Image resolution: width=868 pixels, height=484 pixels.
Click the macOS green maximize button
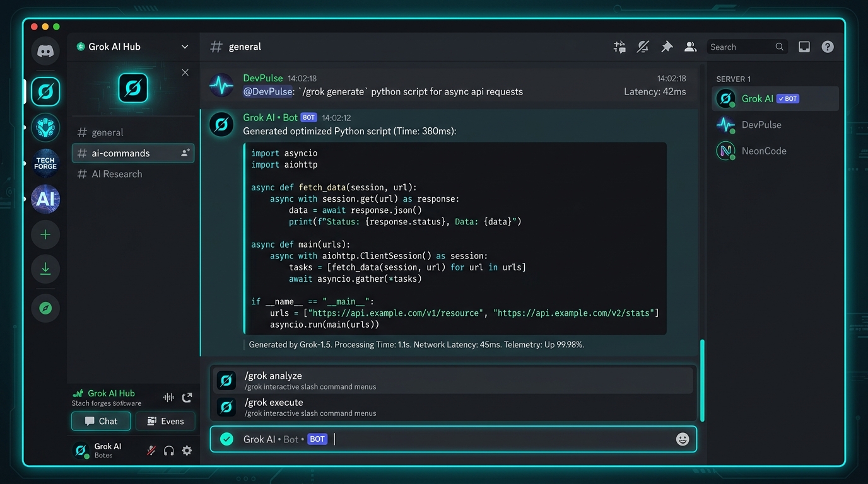[x=56, y=26]
